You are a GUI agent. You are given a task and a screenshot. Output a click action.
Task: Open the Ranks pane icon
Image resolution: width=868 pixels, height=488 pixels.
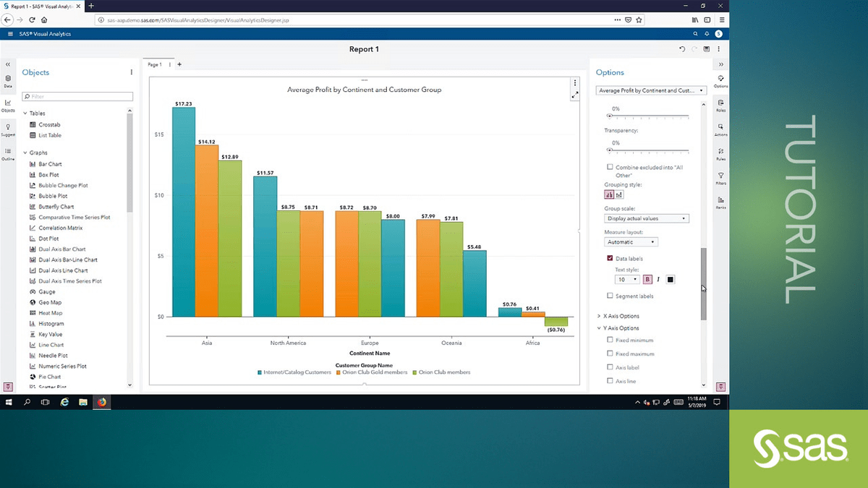pyautogui.click(x=720, y=202)
